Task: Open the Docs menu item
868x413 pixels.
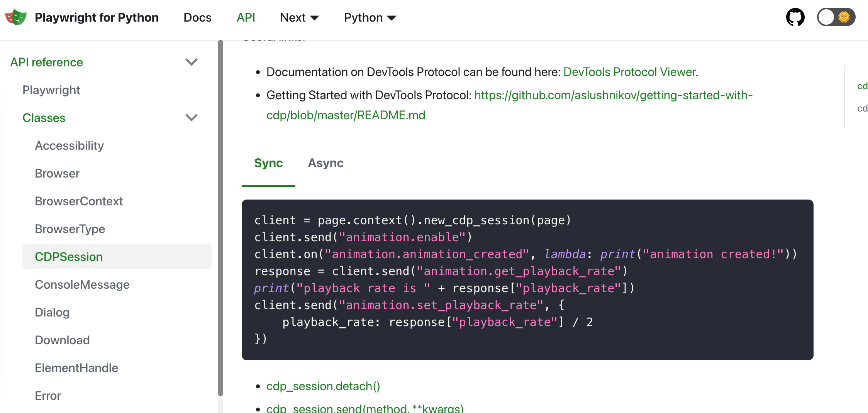Action: (197, 17)
